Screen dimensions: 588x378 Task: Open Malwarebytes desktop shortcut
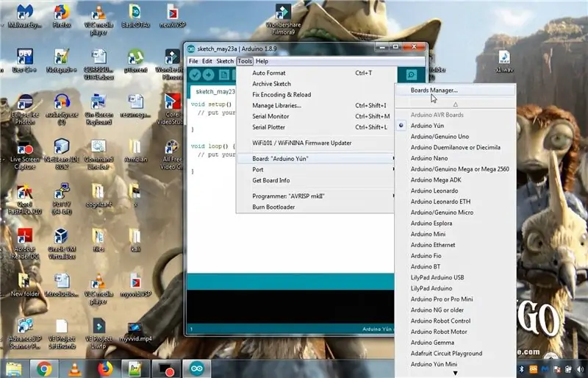[x=25, y=15]
